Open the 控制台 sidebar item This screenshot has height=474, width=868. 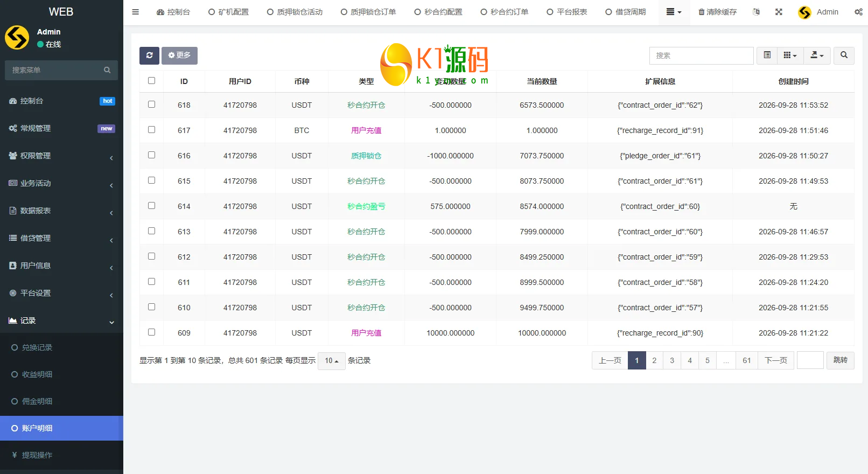click(x=61, y=101)
